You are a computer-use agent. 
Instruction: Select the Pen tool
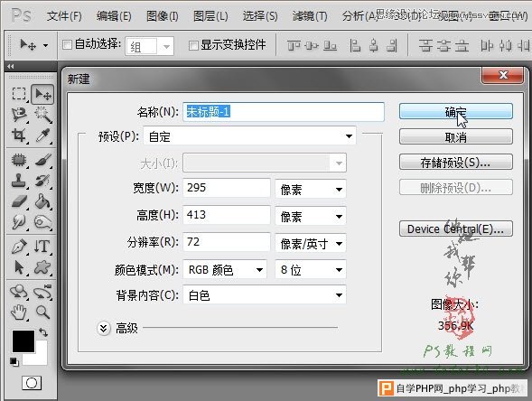click(19, 247)
